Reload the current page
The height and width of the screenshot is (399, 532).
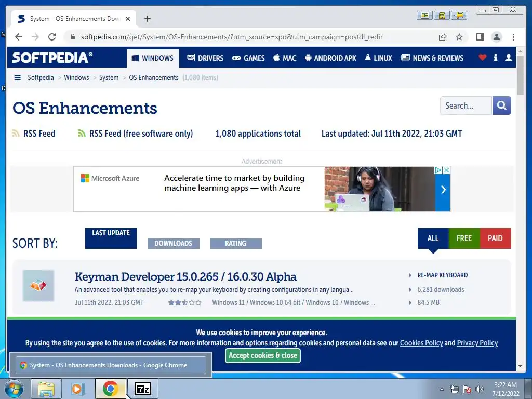tap(52, 37)
